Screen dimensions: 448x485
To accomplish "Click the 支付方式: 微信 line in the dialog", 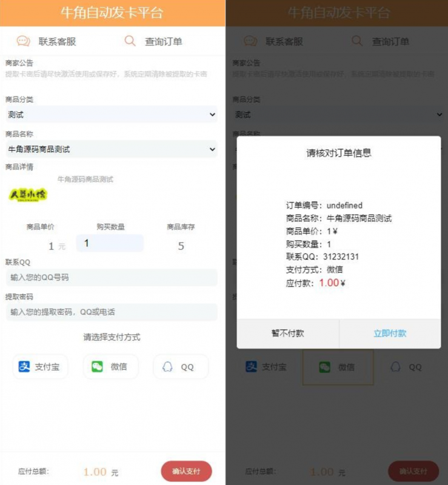I will [314, 269].
